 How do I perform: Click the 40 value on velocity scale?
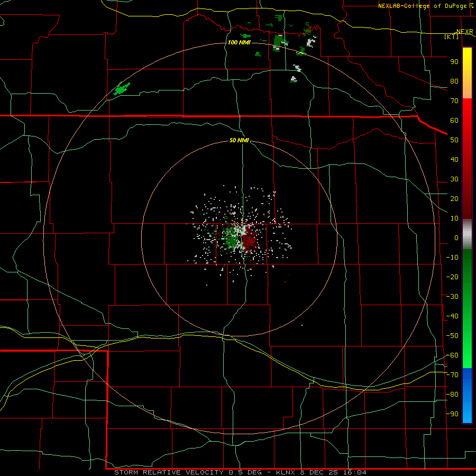point(454,159)
